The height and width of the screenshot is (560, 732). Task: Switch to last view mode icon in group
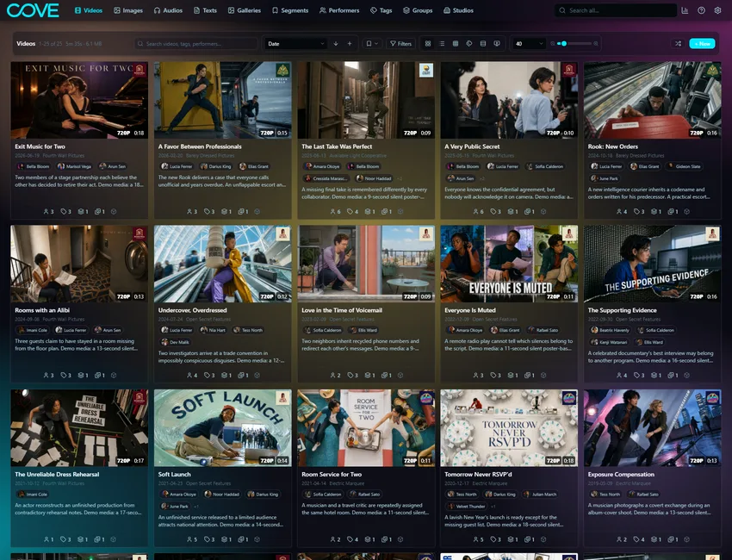[x=497, y=43]
